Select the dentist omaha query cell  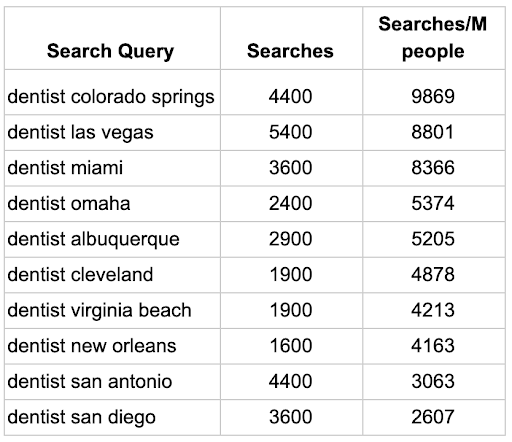point(112,204)
